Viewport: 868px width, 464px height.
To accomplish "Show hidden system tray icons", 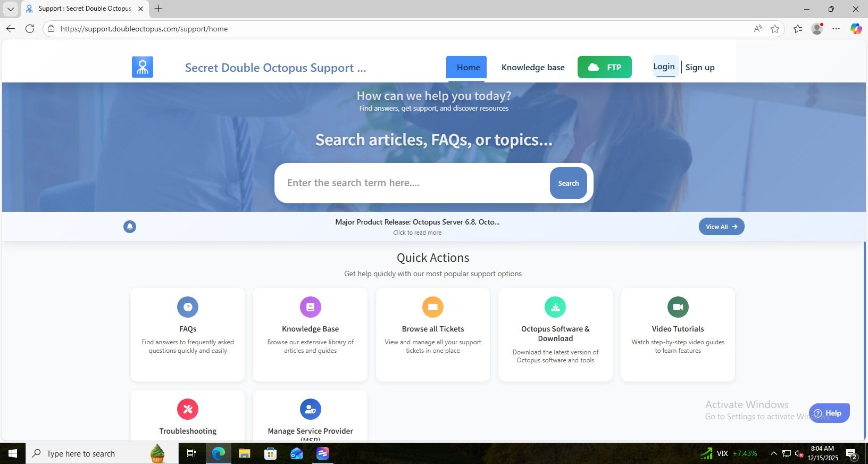I will pyautogui.click(x=774, y=453).
